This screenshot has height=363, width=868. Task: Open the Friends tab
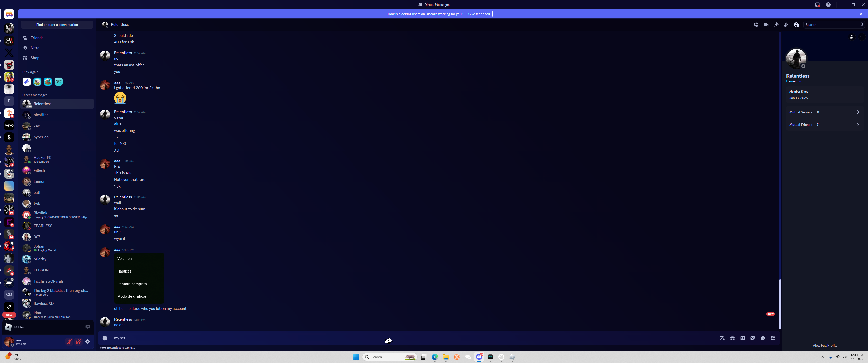click(37, 38)
